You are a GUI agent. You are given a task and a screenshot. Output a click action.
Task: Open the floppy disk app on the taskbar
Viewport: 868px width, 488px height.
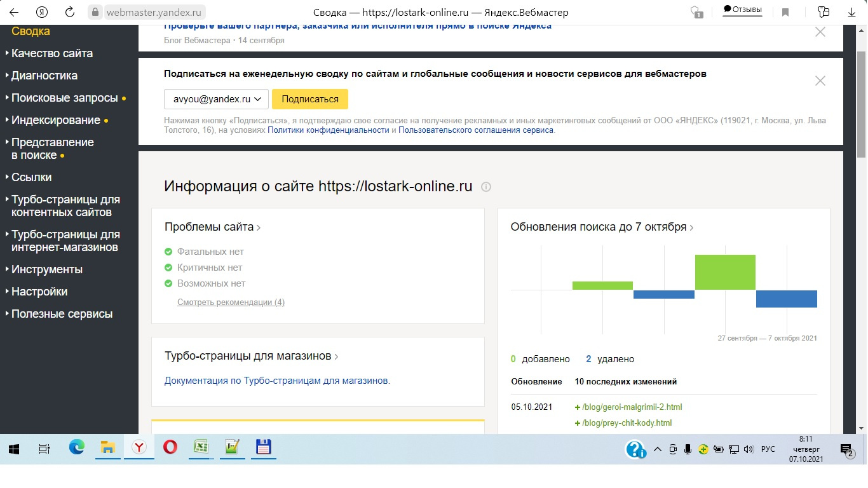(262, 448)
